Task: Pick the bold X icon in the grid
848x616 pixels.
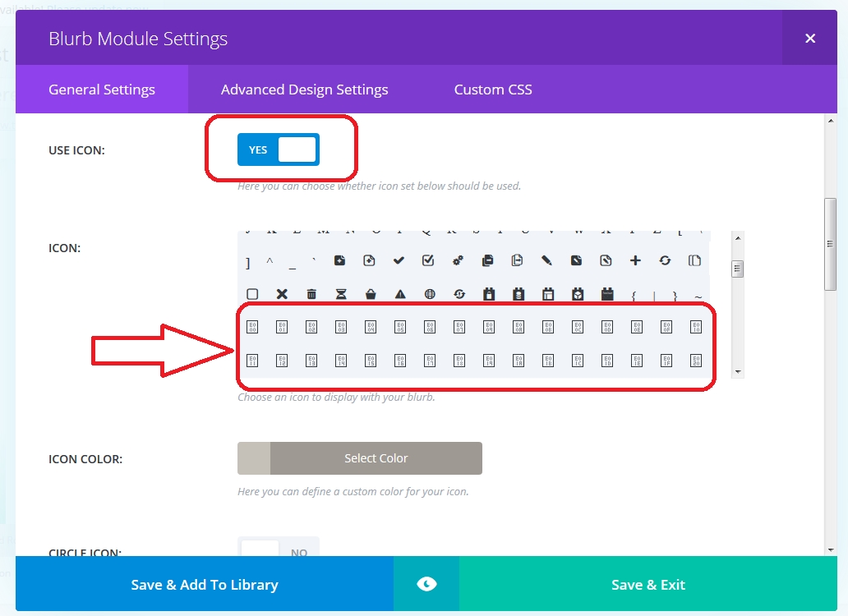Action: click(x=282, y=294)
